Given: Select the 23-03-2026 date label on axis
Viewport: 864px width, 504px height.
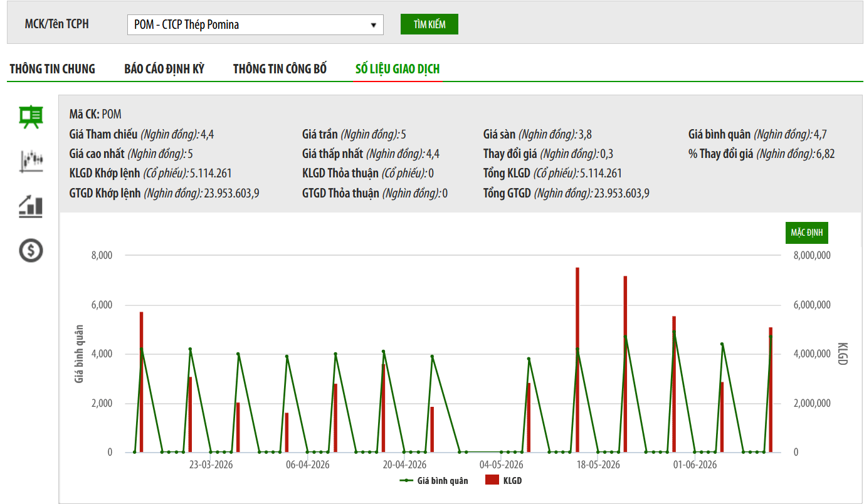Looking at the screenshot, I should coord(211,465).
